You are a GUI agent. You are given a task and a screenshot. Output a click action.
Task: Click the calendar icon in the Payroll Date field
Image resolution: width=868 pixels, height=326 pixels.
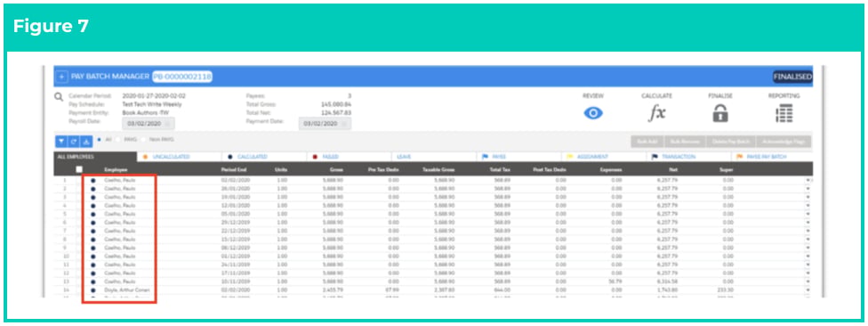168,124
